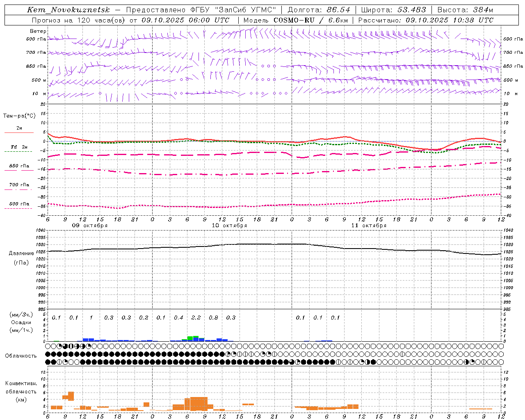The height and width of the screenshot is (420, 525).
Task: Click the "Осадки" precipitation panel label
Action: tap(21, 322)
